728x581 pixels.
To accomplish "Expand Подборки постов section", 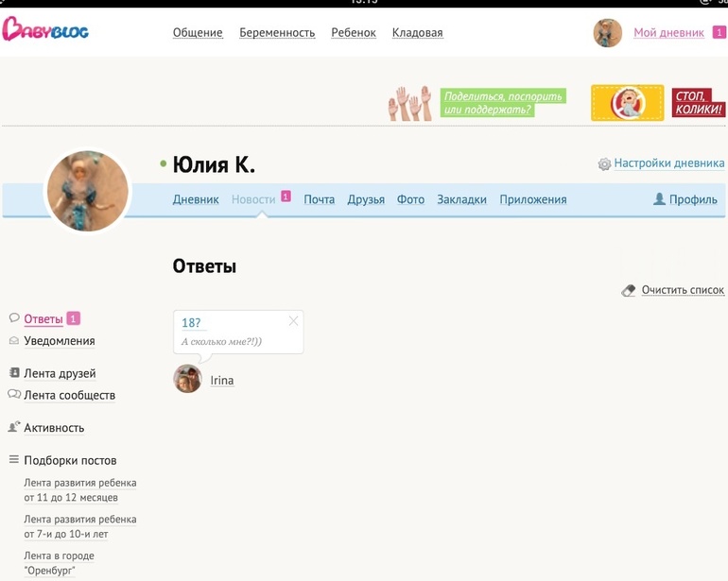I will (70, 460).
